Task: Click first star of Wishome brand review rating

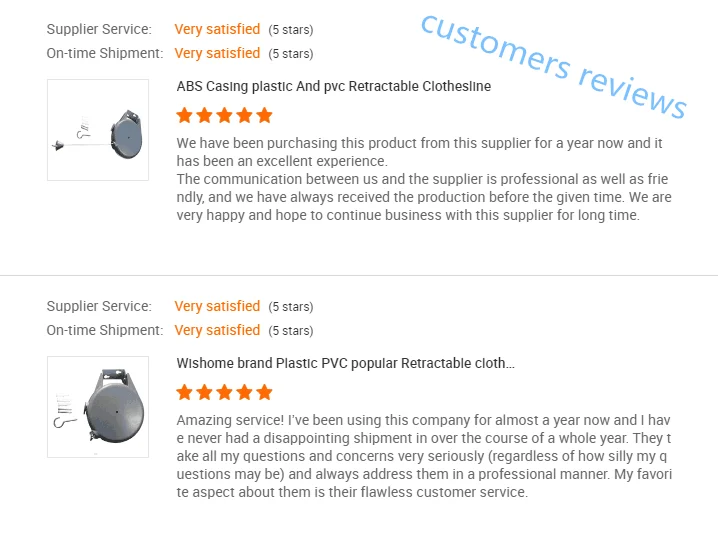Action: tap(184, 392)
